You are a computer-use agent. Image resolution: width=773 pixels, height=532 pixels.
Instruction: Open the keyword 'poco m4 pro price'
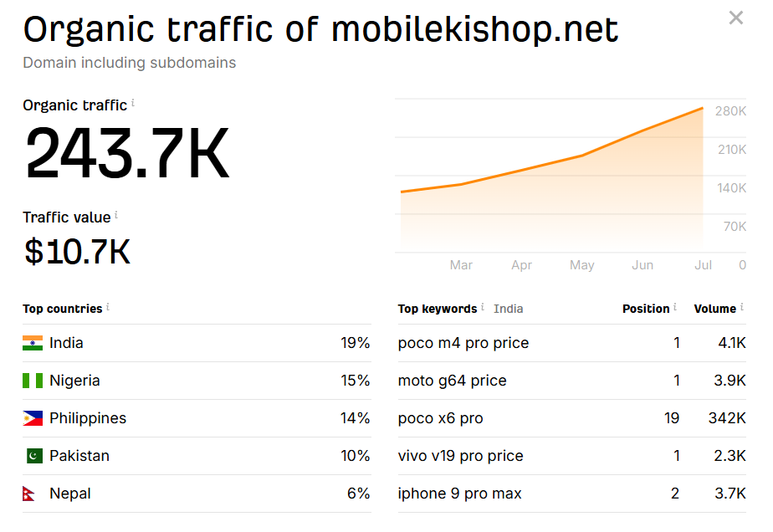(x=463, y=343)
